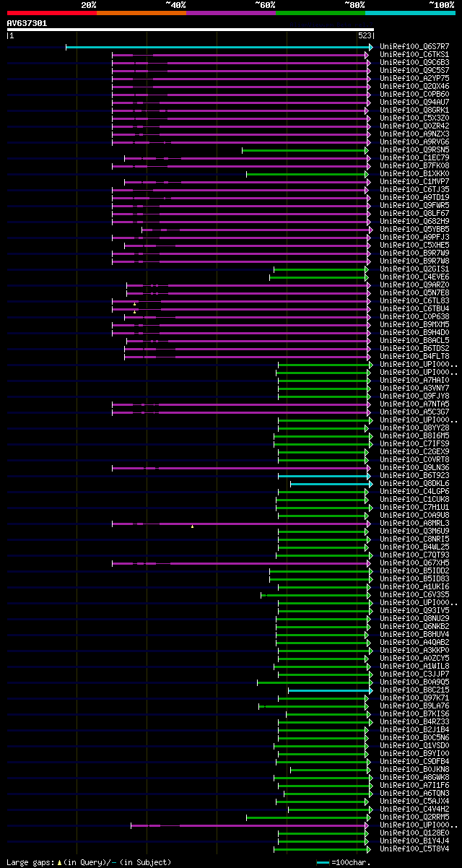The height and width of the screenshot is (868, 462).
Task: Click the purple alignment bar for A8MRL3
Action: [x=240, y=524]
